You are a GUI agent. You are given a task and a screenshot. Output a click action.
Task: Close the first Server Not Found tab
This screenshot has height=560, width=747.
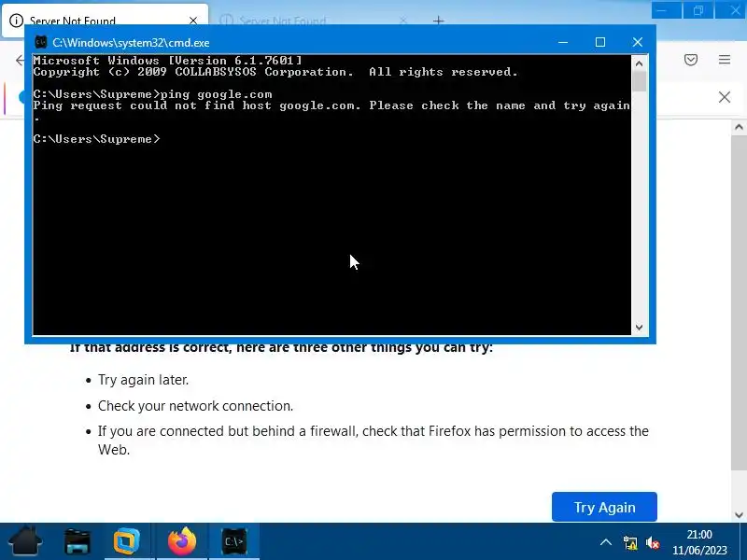point(193,21)
